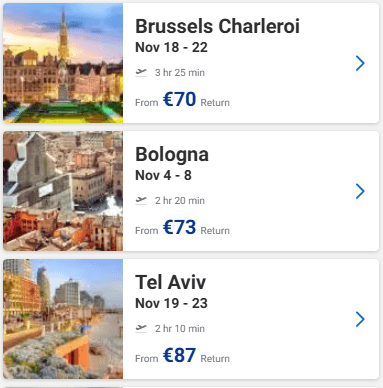Open the Tel Aviv right chevron arrow
This screenshot has width=383, height=388.
click(360, 319)
